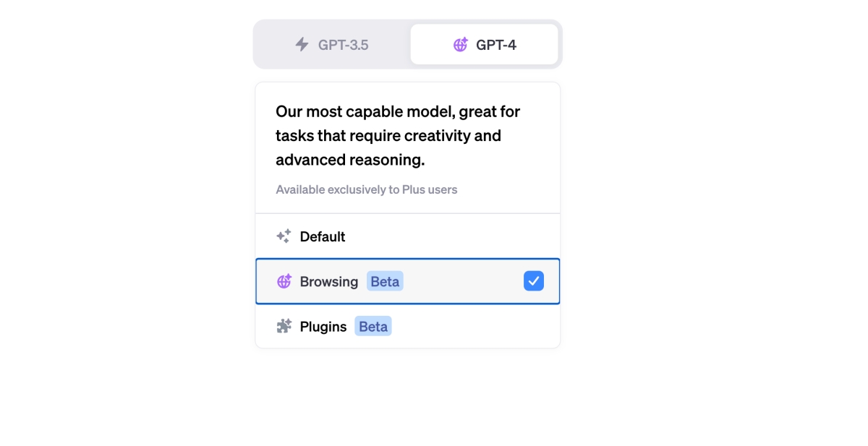
Task: Switch to the GPT-3.5 model tab
Action: click(333, 45)
